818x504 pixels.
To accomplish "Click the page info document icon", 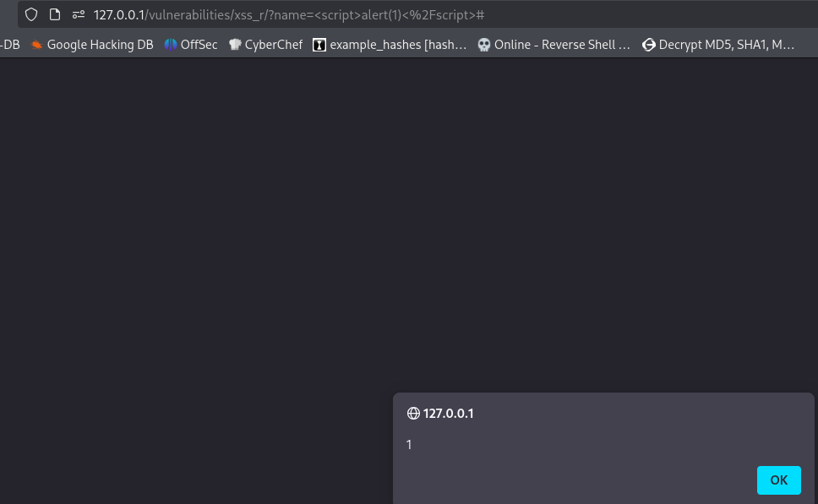I will point(55,14).
